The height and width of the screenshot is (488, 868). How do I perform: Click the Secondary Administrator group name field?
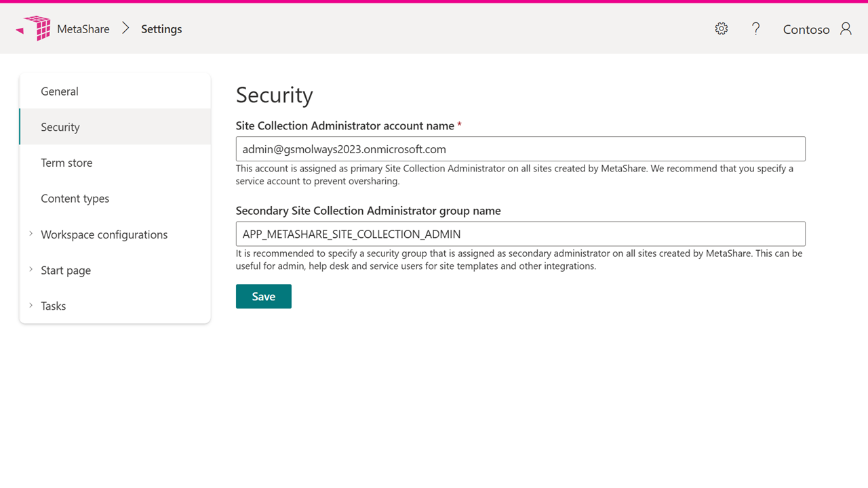click(520, 234)
